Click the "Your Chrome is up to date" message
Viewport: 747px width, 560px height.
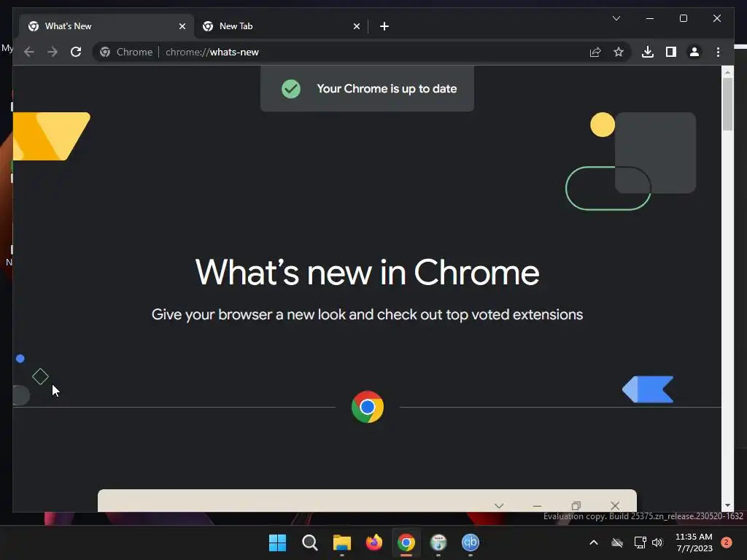pyautogui.click(x=387, y=88)
